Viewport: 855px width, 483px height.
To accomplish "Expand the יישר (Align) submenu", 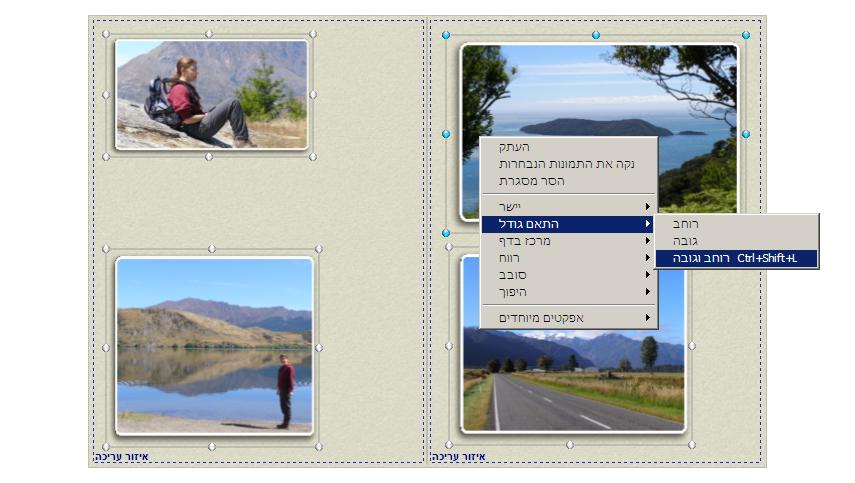I will (x=567, y=206).
